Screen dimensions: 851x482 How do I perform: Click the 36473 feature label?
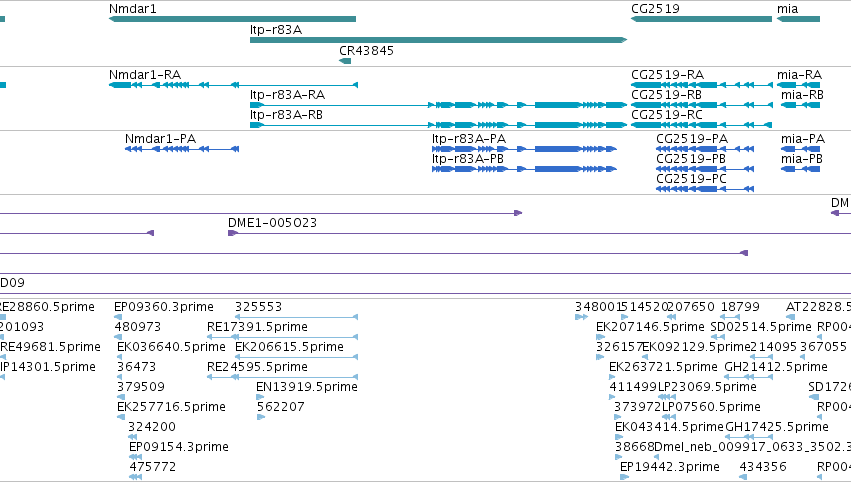136,367
